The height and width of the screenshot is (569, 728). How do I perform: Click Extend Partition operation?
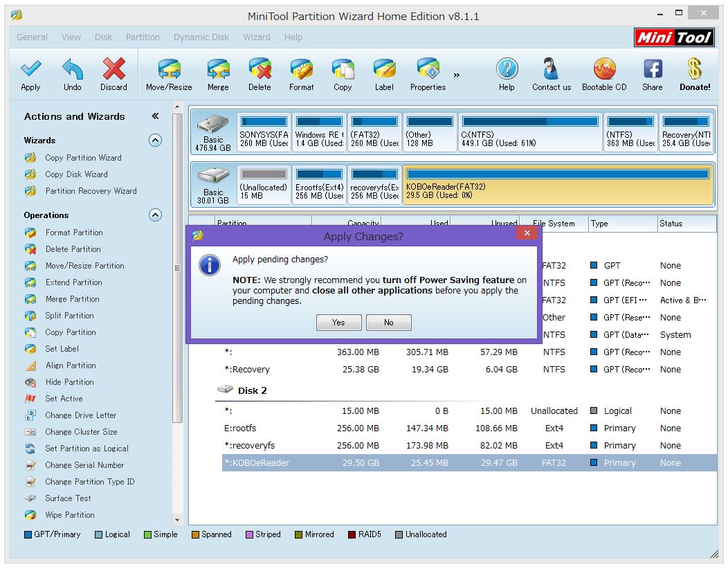[x=73, y=283]
